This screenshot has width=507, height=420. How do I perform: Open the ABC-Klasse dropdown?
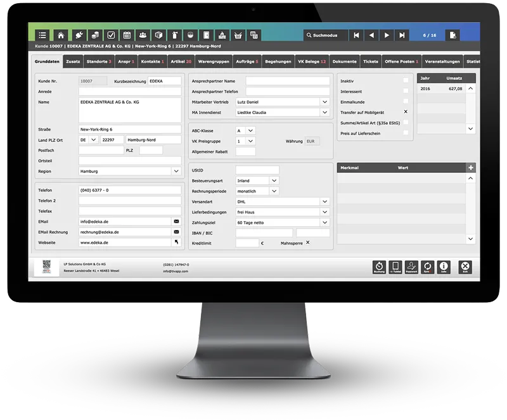250,130
